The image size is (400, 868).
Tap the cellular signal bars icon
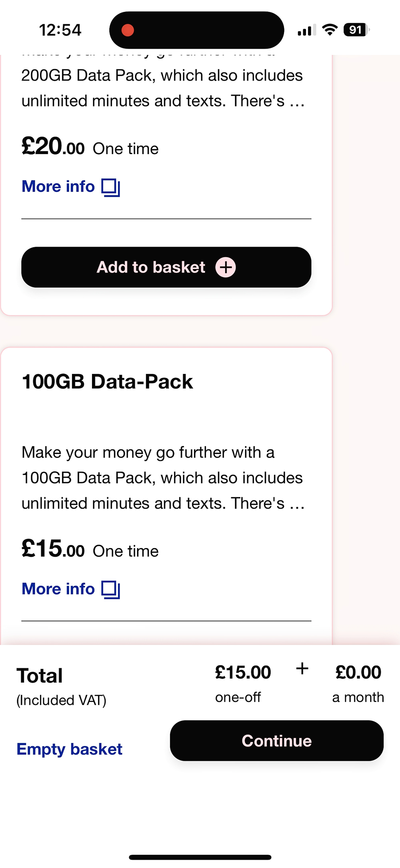point(307,30)
